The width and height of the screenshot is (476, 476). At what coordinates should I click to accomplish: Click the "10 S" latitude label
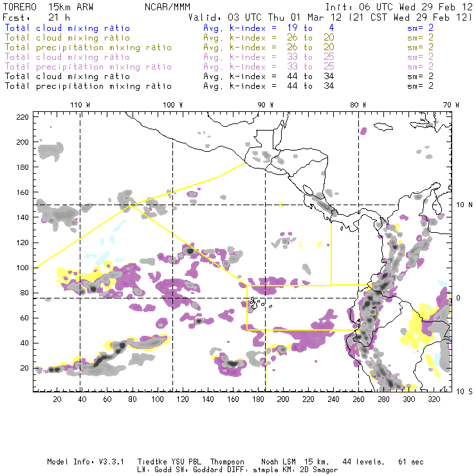click(464, 392)
